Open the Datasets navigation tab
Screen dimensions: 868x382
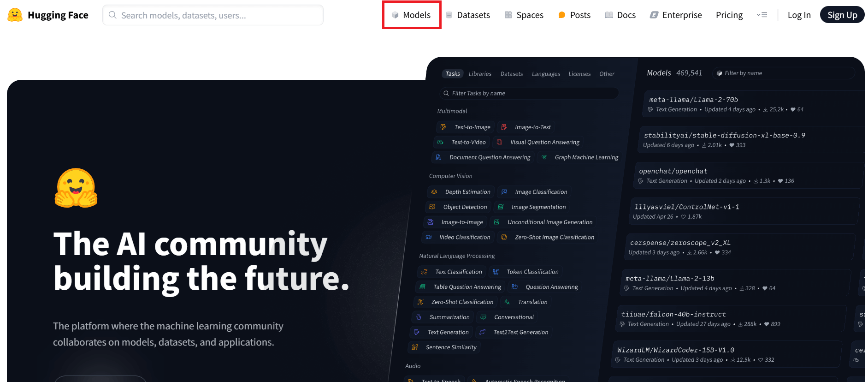point(468,15)
